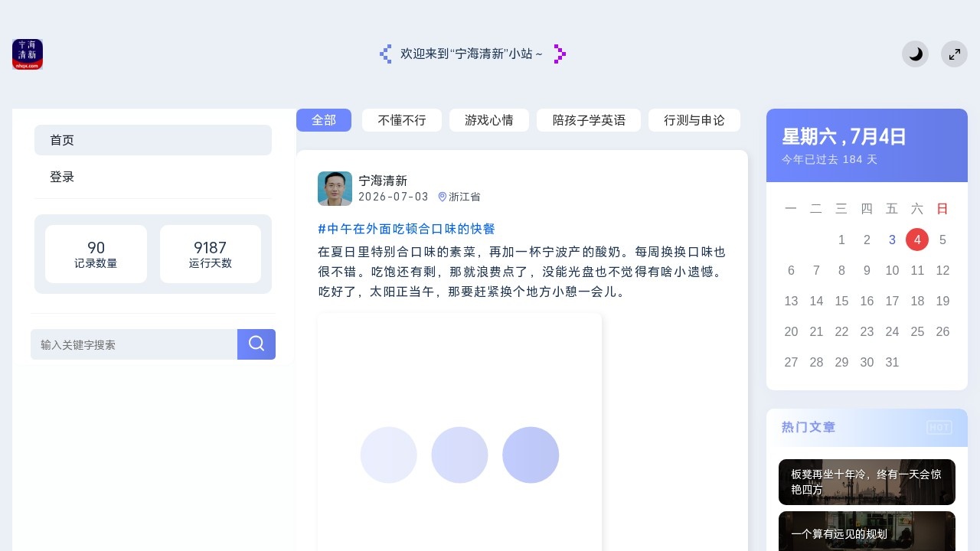Select calendar day 23
The width and height of the screenshot is (980, 551).
click(x=867, y=331)
